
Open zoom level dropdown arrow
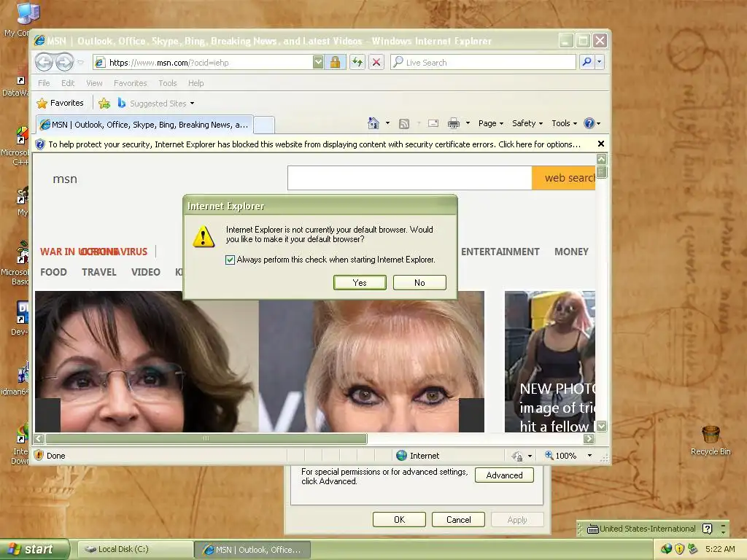[589, 456]
